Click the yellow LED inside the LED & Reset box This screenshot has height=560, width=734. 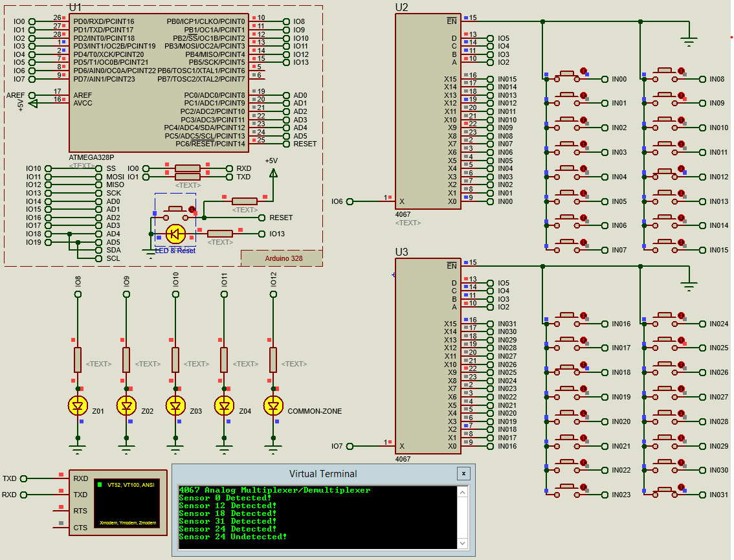[175, 234]
